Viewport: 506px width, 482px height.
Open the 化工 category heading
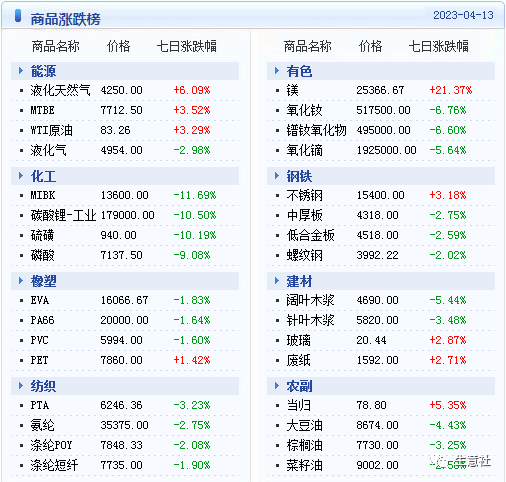(43, 176)
